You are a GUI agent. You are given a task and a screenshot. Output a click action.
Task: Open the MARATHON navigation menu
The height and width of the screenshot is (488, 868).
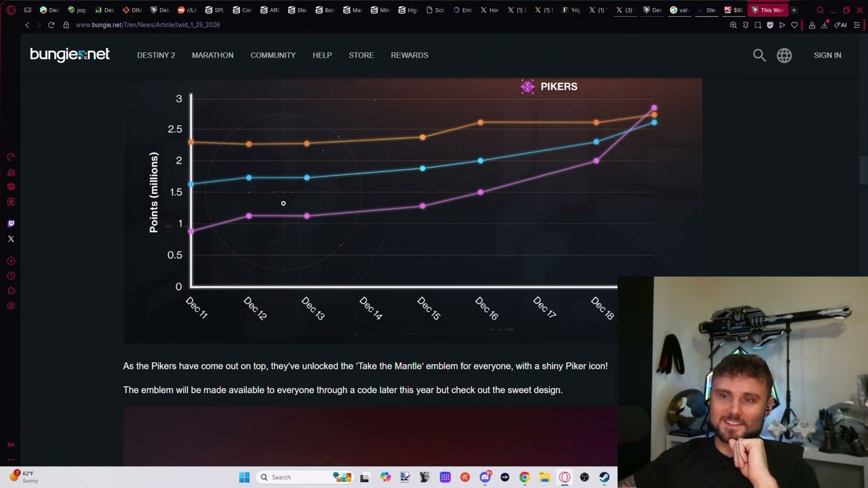212,56
